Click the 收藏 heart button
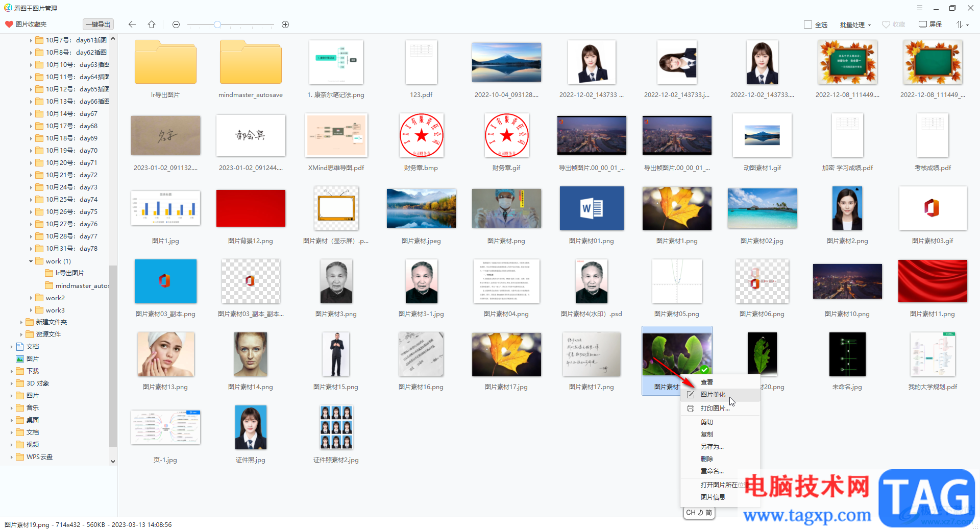The width and height of the screenshot is (980, 530). (893, 25)
